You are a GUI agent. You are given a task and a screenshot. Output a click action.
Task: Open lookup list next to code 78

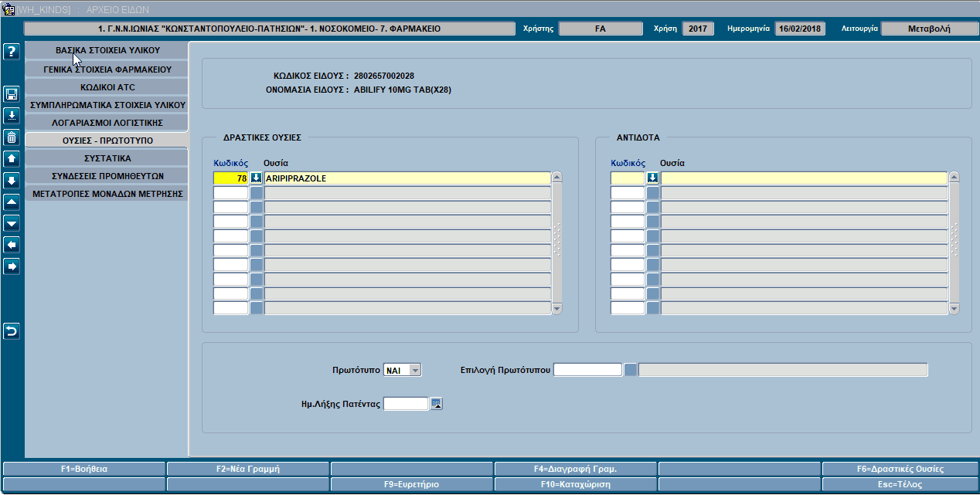point(256,178)
